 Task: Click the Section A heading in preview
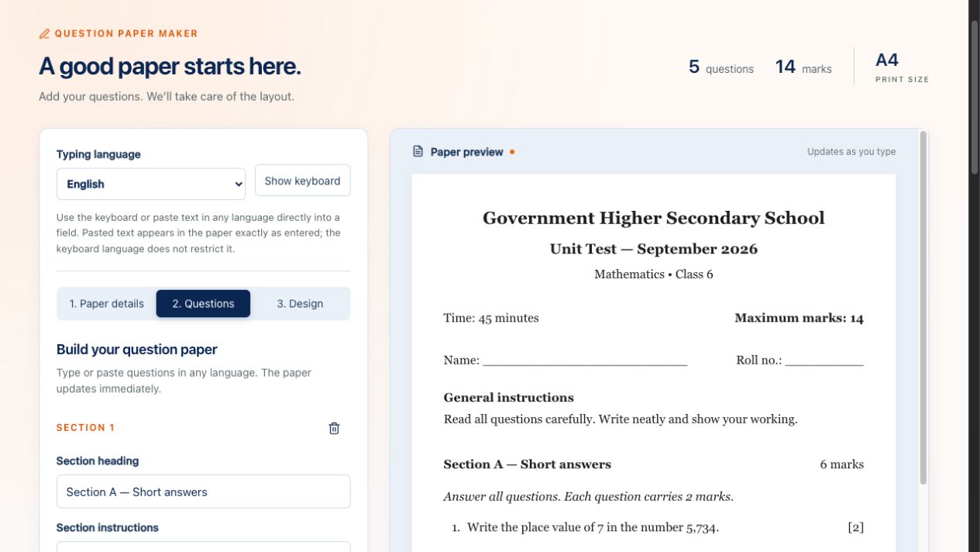528,464
